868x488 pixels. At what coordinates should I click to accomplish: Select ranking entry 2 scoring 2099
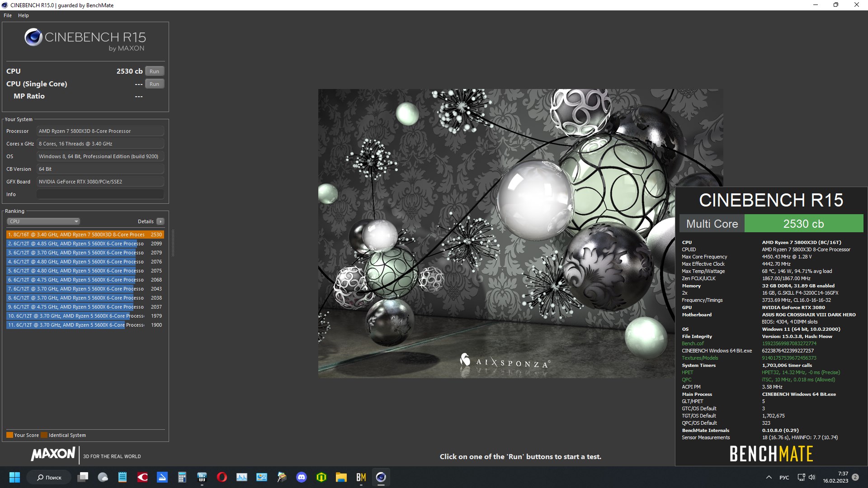(x=85, y=244)
